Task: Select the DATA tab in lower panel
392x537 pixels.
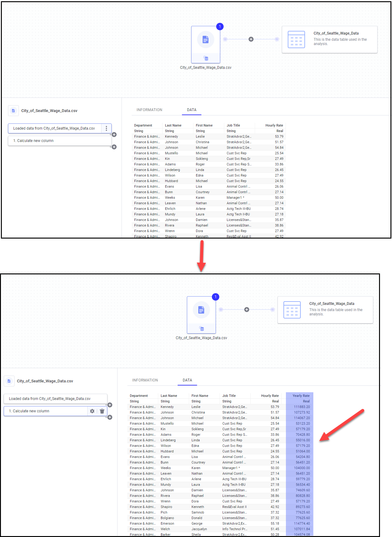Action: [x=187, y=380]
